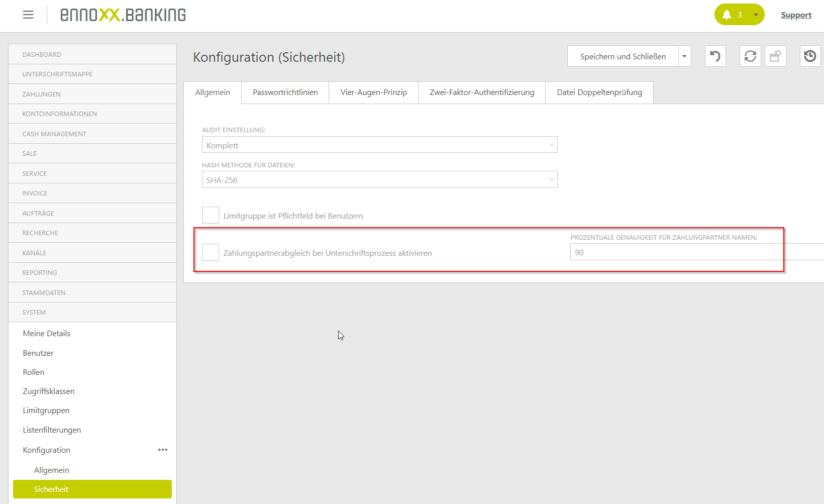Image resolution: width=824 pixels, height=504 pixels.
Task: Toggle Zahlungspartnerabgleich bei Unterschriftsprozess checkbox
Action: [211, 252]
